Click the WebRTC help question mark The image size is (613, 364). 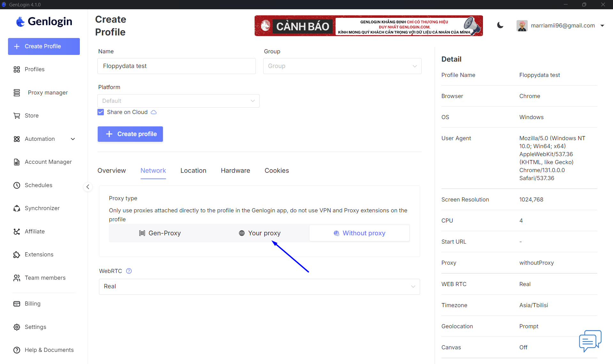pyautogui.click(x=129, y=271)
